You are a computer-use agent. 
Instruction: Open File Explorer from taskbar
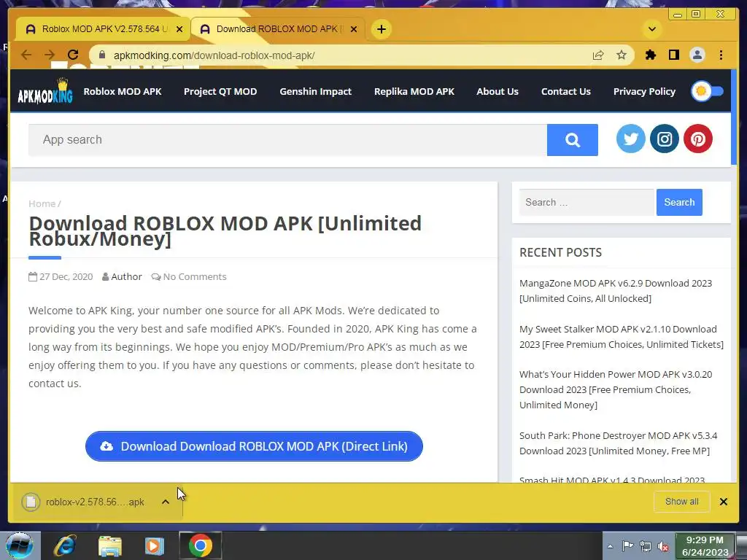pos(110,546)
